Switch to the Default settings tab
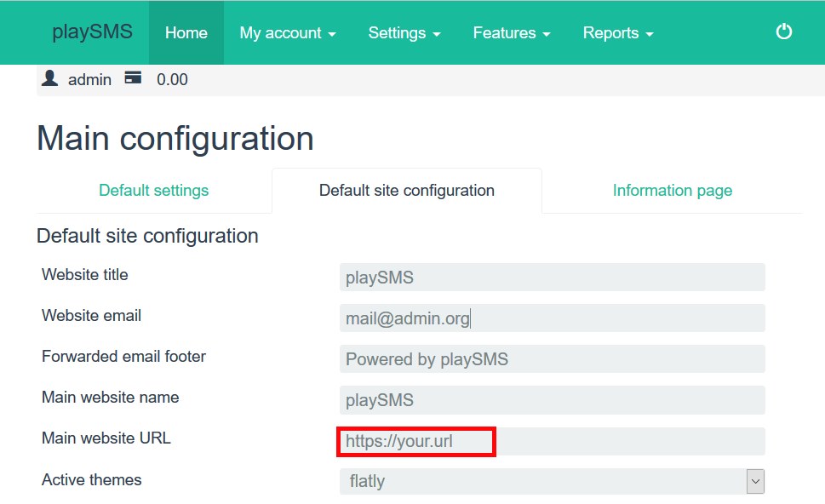 click(153, 191)
